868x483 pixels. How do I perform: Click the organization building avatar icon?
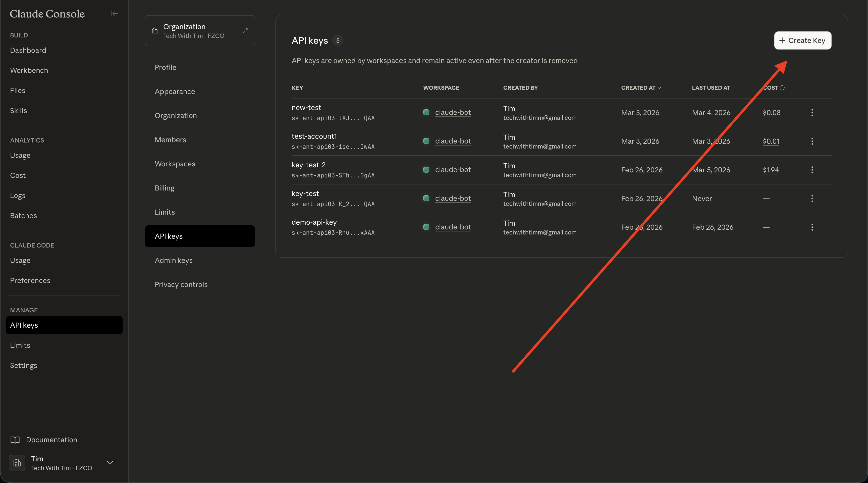[x=17, y=463]
